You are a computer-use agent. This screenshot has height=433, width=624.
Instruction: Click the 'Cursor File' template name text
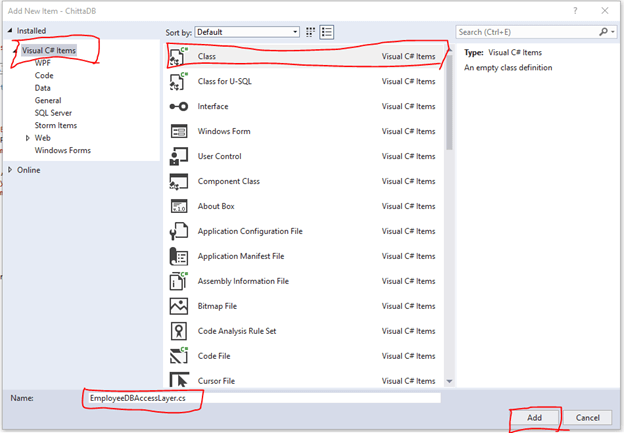pos(216,381)
